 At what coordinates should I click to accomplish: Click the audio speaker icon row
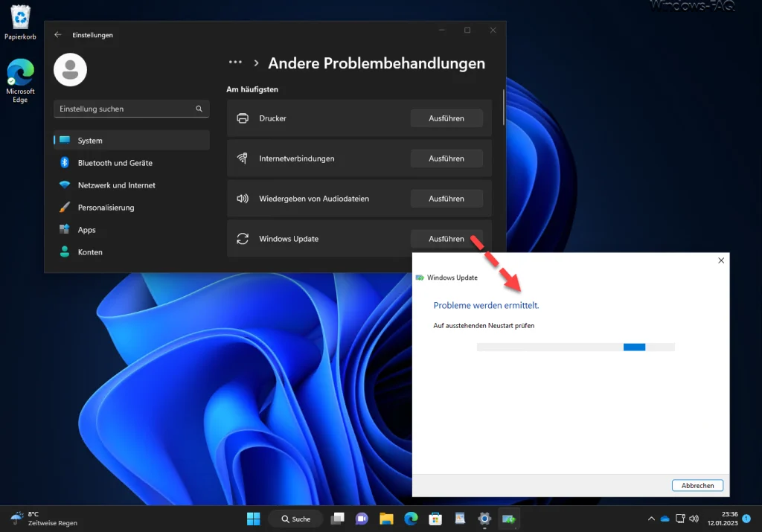[x=243, y=199]
